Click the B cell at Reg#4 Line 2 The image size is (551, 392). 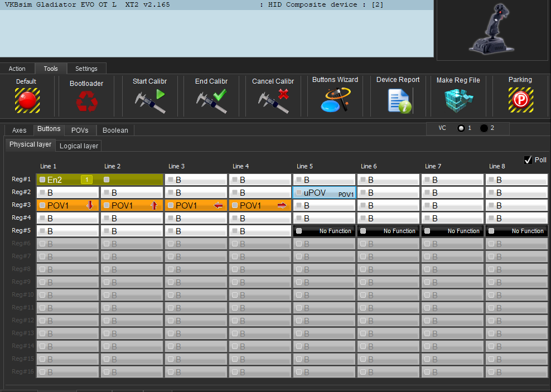(132, 218)
